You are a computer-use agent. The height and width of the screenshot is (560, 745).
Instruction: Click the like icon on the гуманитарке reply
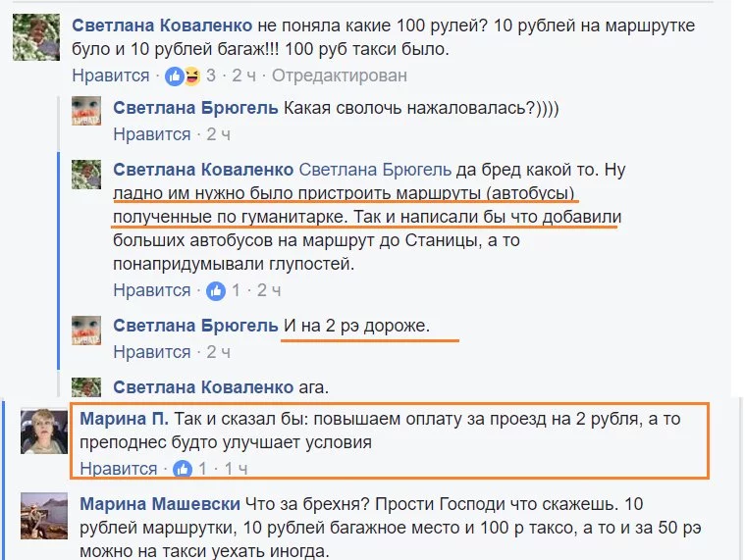[214, 290]
